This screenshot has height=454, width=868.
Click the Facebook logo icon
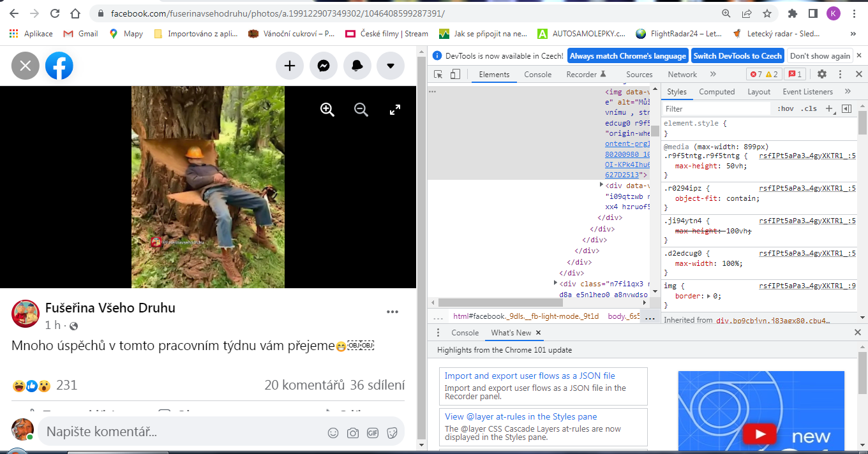tap(59, 66)
